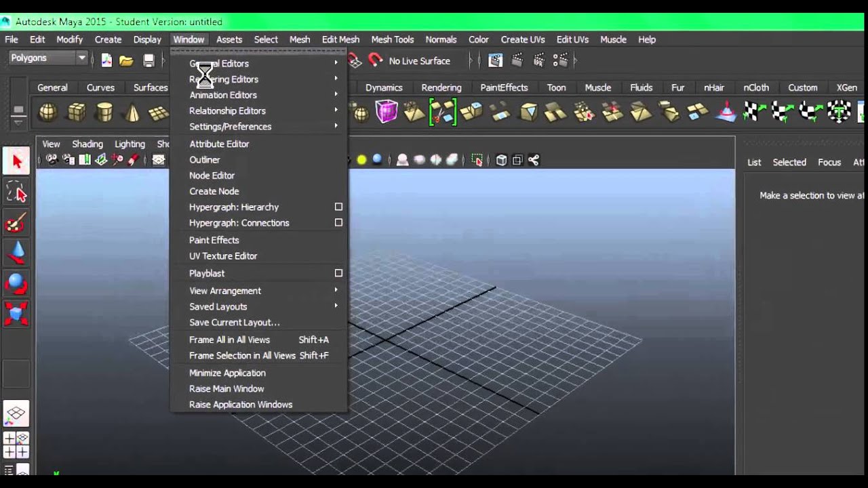Click Raise Application Windows entry
The image size is (868, 488).
coord(258,405)
